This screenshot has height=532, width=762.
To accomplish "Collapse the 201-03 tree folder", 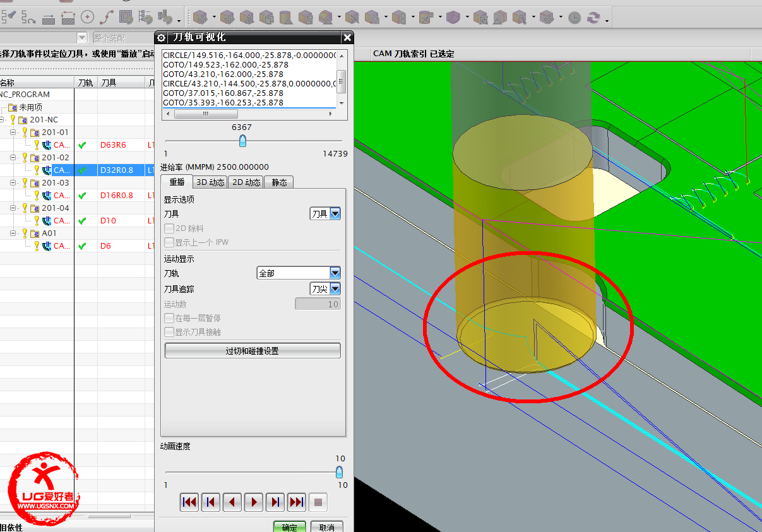I will (x=14, y=183).
